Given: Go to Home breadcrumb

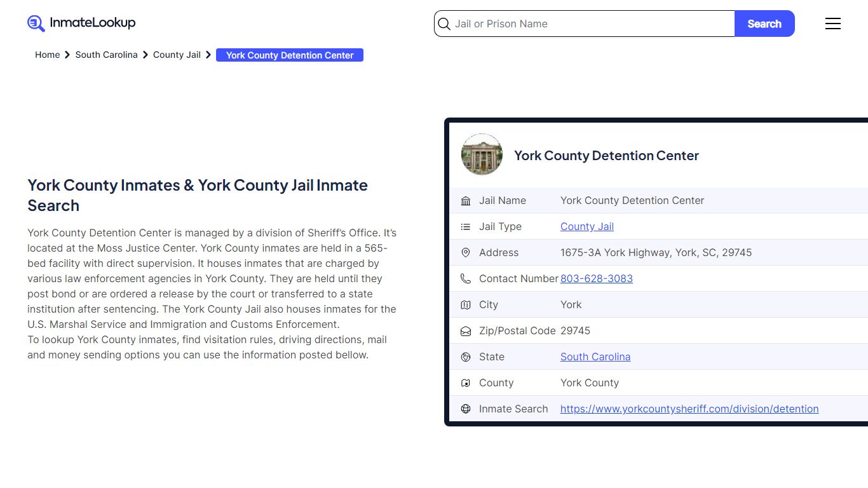Looking at the screenshot, I should 47,55.
